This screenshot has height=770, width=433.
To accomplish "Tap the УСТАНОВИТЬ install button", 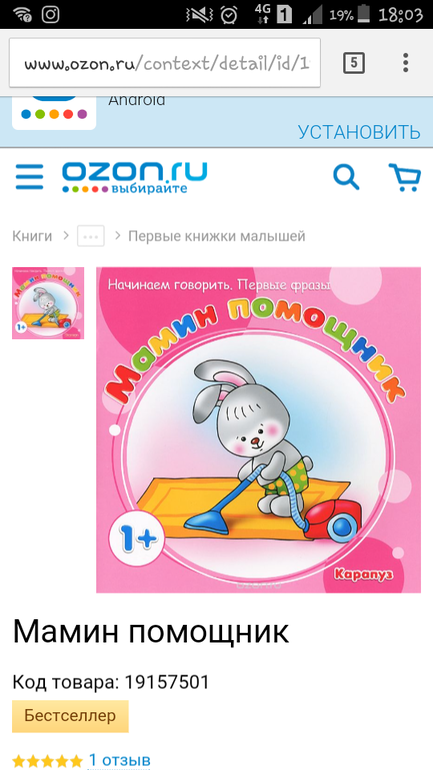I will [x=359, y=132].
